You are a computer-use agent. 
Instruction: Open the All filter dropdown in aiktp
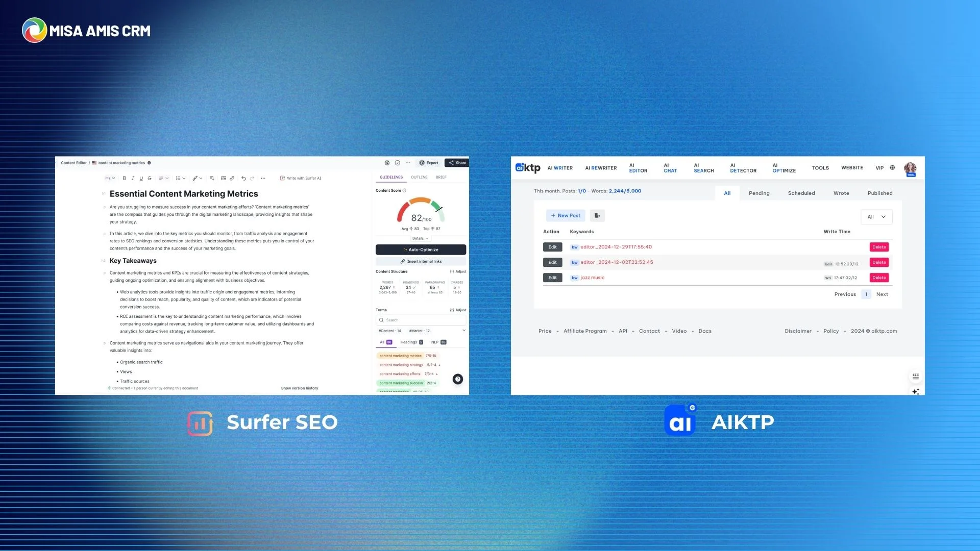coord(876,217)
